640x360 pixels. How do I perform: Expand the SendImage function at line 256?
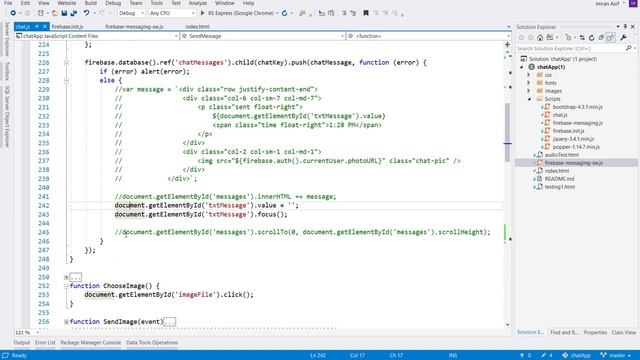coord(66,322)
